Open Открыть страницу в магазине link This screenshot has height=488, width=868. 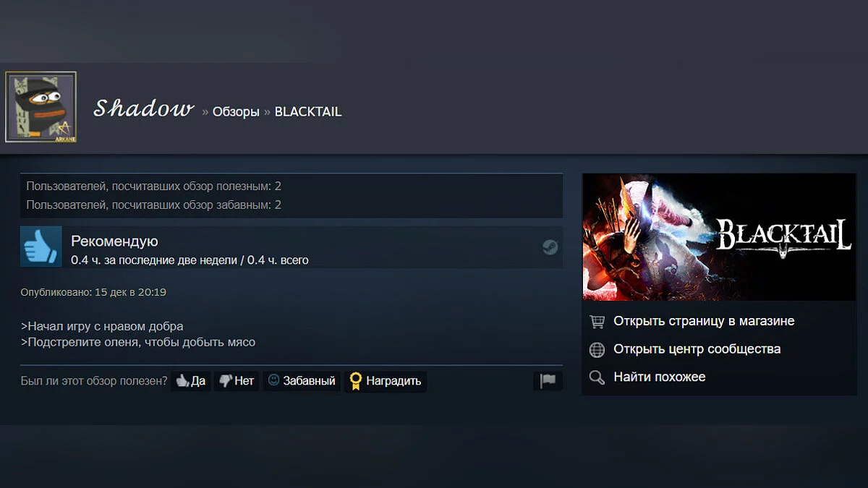point(704,321)
